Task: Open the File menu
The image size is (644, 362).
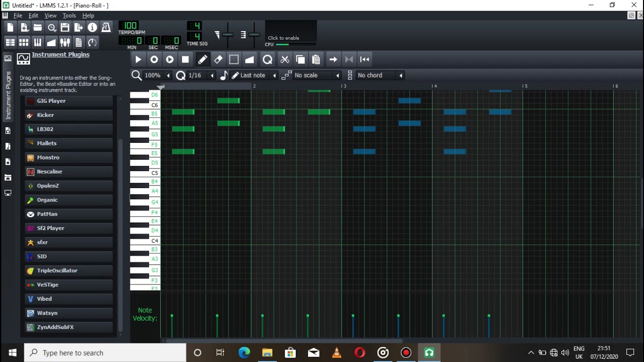Action: tap(18, 16)
